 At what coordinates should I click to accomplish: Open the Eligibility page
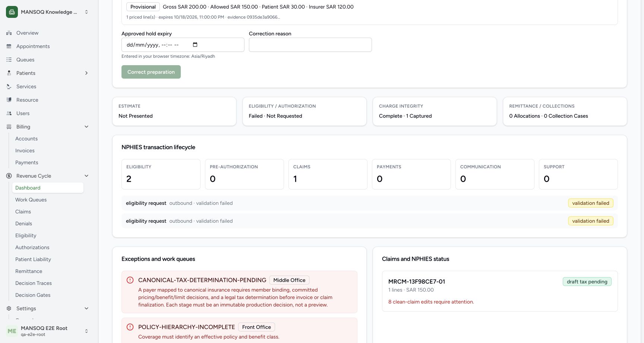click(48, 235)
